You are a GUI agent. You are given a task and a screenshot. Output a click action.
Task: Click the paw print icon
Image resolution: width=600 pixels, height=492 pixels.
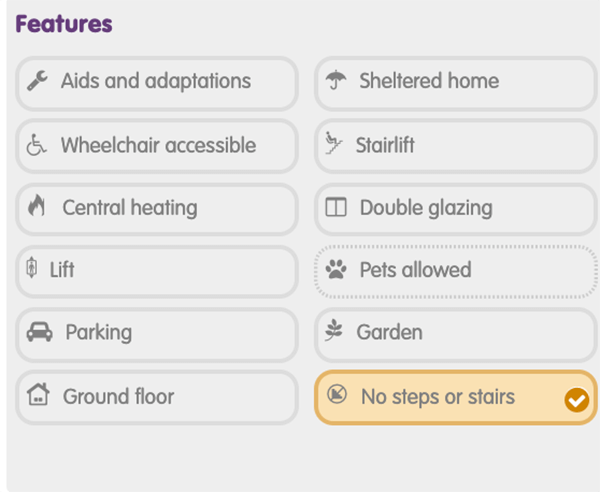[336, 269]
